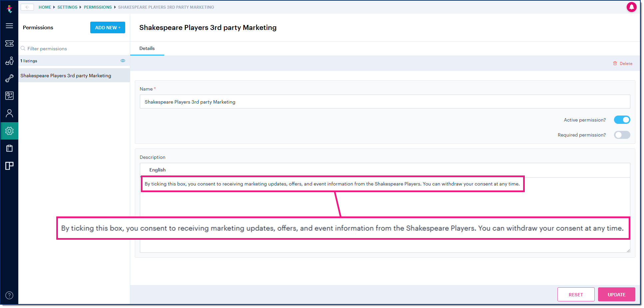
Task: Click the description textarea resize handle
Action: (628, 250)
